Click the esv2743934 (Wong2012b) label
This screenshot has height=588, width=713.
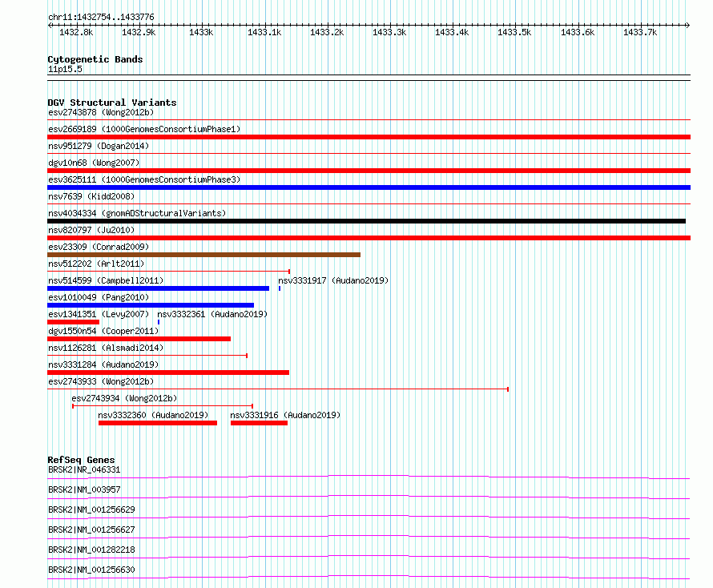tap(124, 398)
